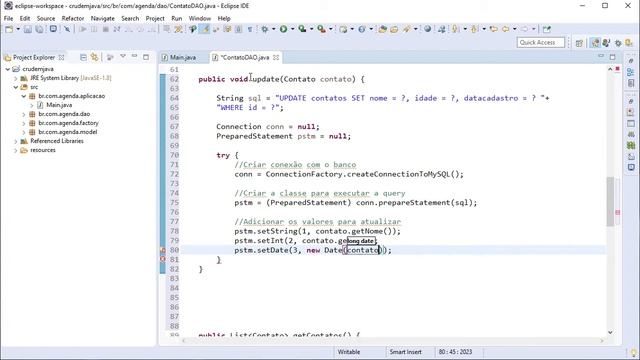
Task: Collapse the src folder node
Action: coord(16,87)
